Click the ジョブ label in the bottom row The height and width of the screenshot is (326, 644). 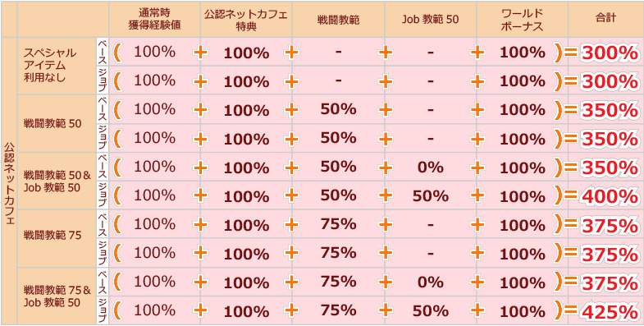click(103, 310)
